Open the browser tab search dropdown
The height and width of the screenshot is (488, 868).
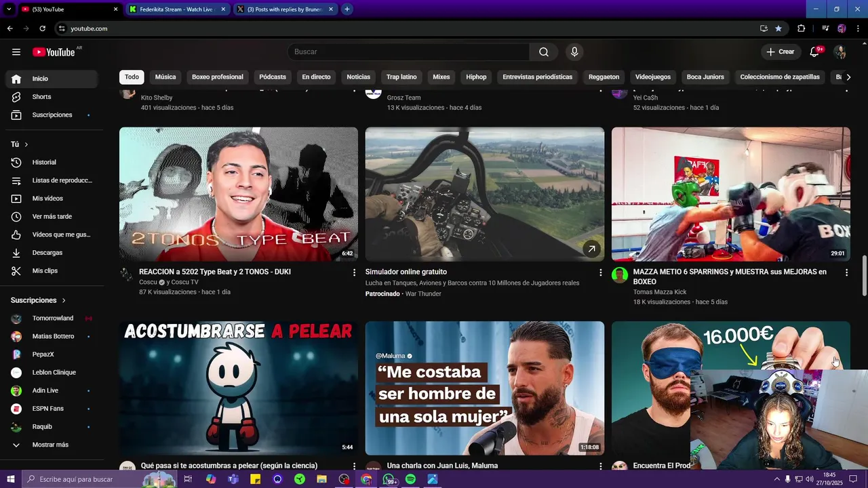tap(9, 9)
